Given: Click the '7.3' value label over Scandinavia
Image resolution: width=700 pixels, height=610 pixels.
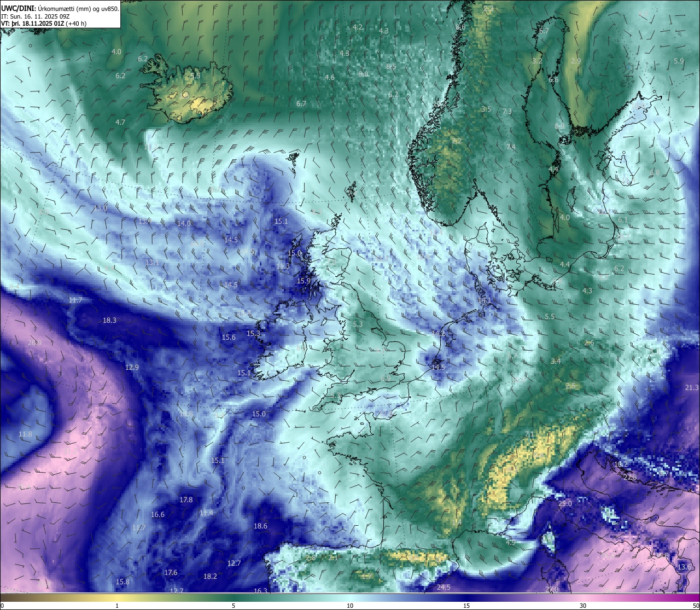Looking at the screenshot, I should click(507, 112).
